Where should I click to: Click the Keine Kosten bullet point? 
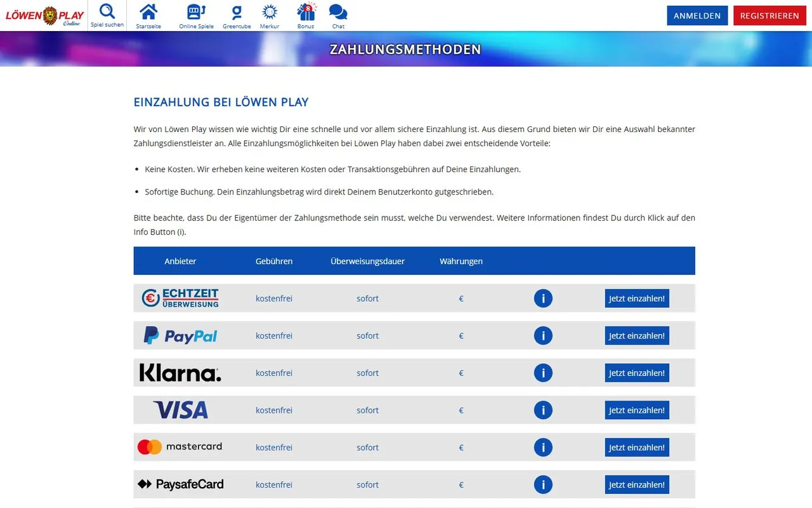point(332,170)
